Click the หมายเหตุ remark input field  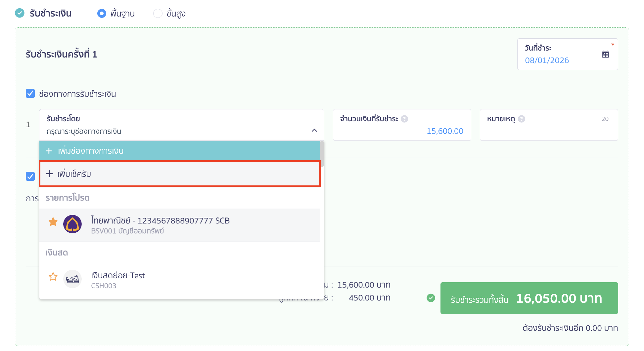click(x=548, y=131)
